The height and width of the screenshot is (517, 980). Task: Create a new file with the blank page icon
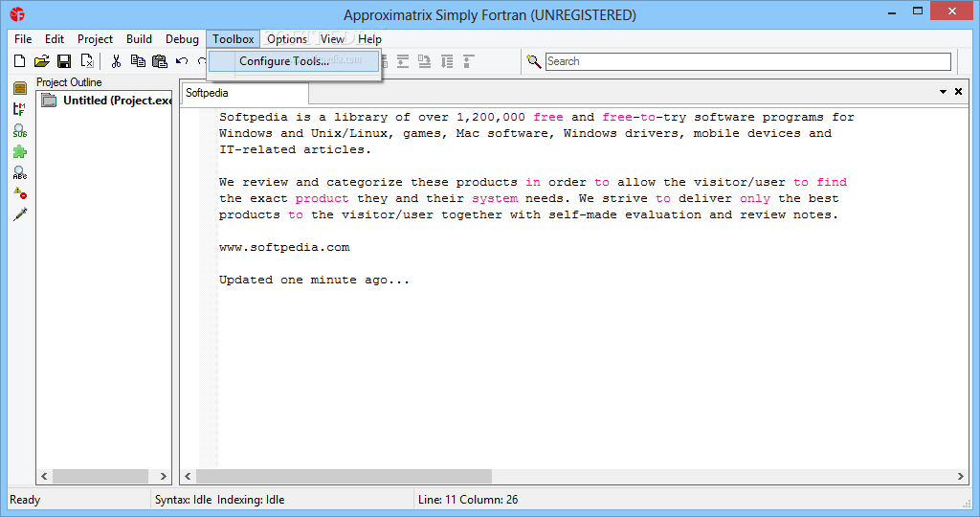(20, 61)
